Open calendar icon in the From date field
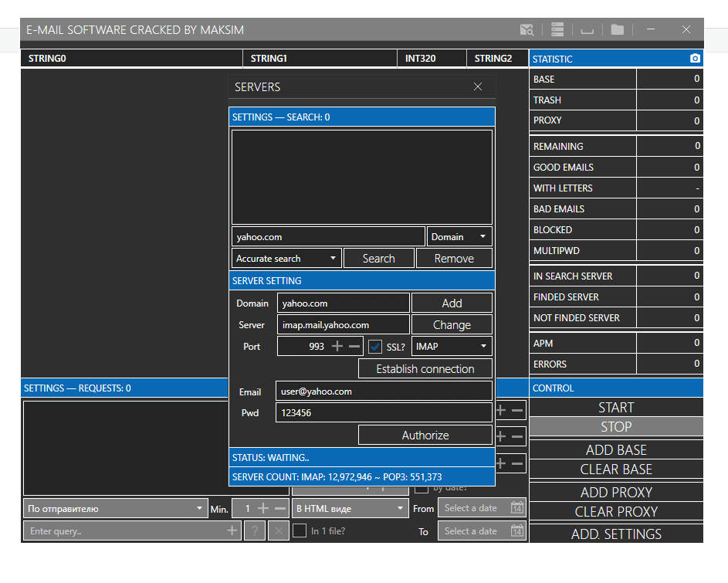The image size is (728, 583). [517, 508]
